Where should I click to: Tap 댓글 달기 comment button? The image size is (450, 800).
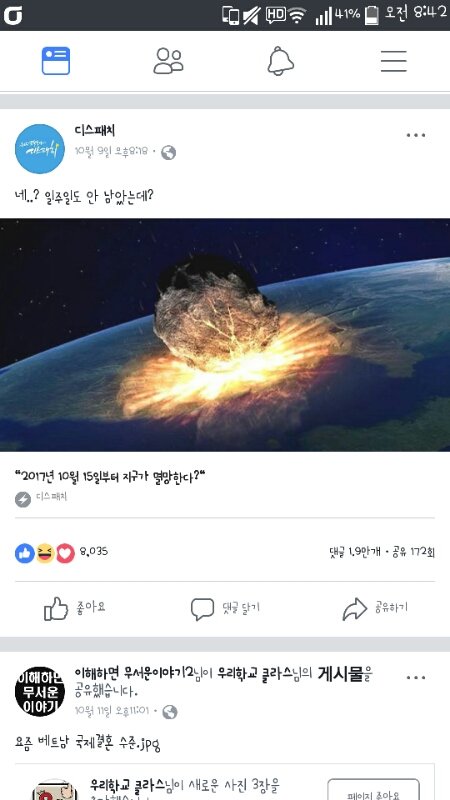225,609
